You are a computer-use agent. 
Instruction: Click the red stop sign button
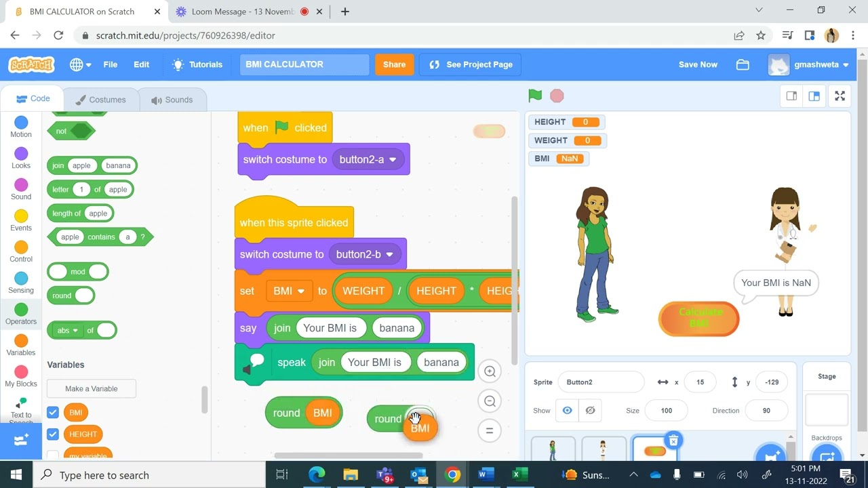557,96
